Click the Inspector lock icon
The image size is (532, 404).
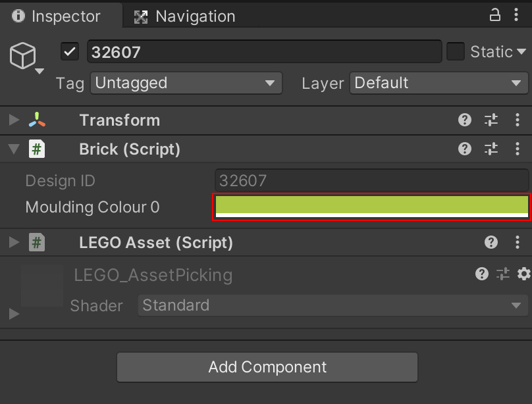[494, 16]
